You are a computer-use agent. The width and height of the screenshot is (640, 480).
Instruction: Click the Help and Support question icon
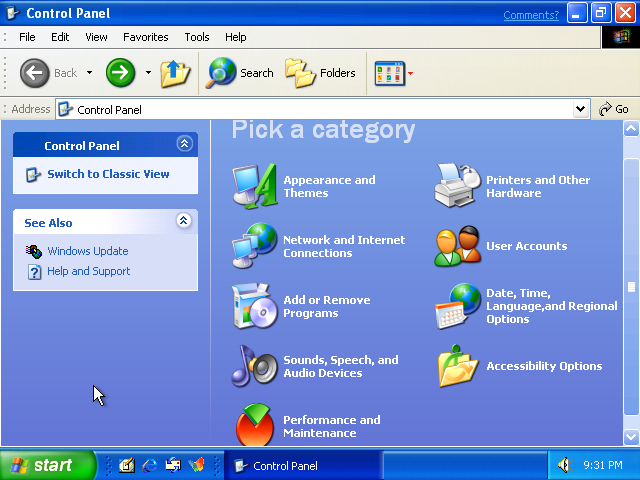click(34, 272)
